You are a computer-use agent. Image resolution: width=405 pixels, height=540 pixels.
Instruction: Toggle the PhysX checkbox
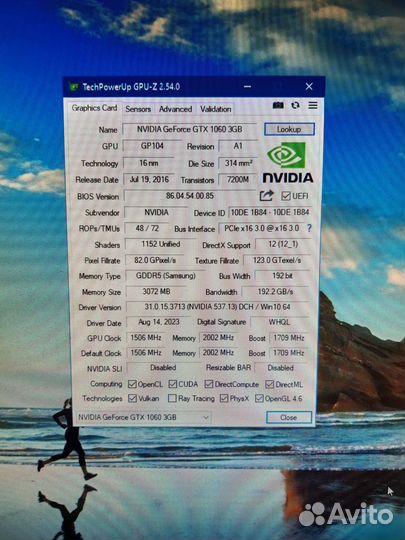click(224, 398)
